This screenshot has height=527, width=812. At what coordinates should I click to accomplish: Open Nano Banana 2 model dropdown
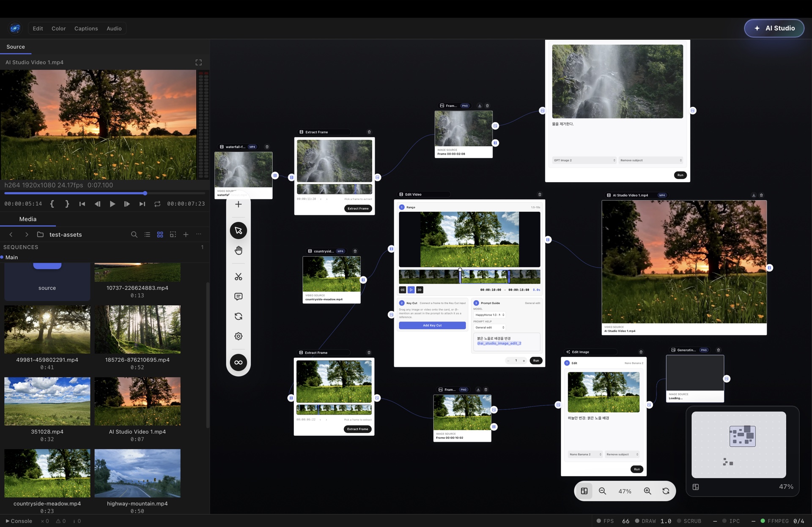[x=585, y=454]
